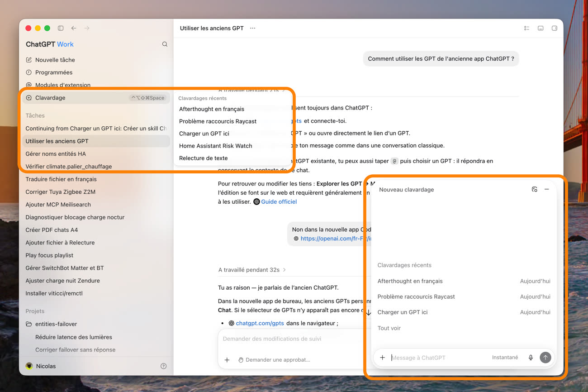Open the 'Traduire fichier en français' task
Viewport: 588px width, 392px height.
point(96,179)
